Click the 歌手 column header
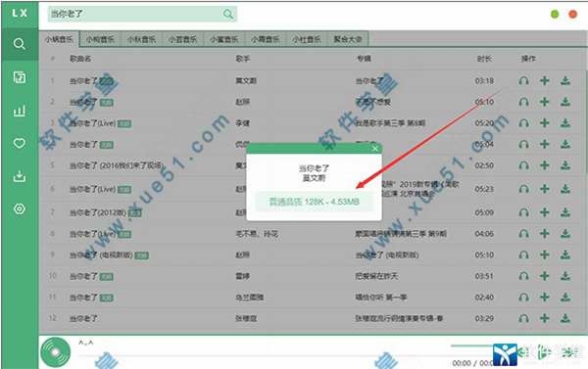Image resolution: width=588 pixels, height=369 pixels. (243, 59)
